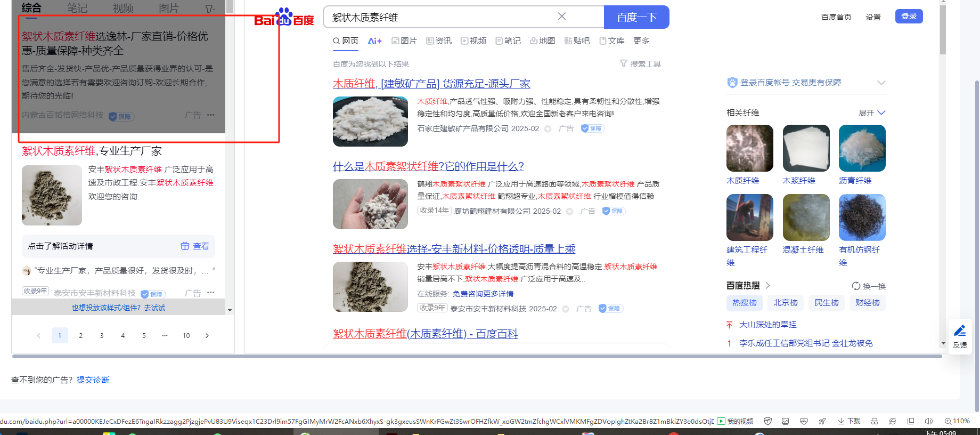Open 下载 downloads in the status bar

849,421
